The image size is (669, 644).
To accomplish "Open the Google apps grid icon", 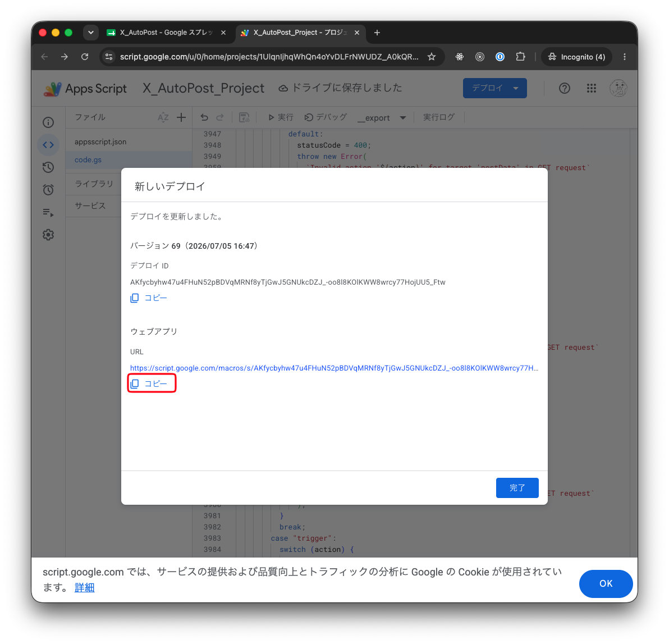I will (591, 88).
